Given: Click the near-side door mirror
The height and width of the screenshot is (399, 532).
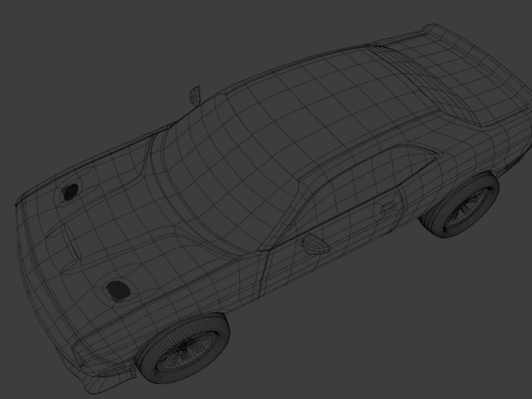Looking at the screenshot, I should pyautogui.click(x=315, y=244).
